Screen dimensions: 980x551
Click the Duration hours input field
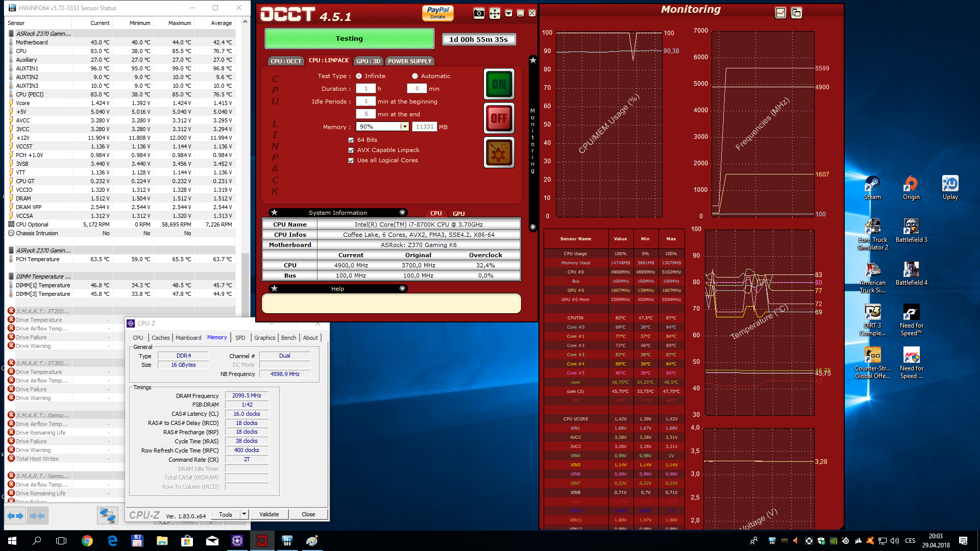pyautogui.click(x=365, y=89)
